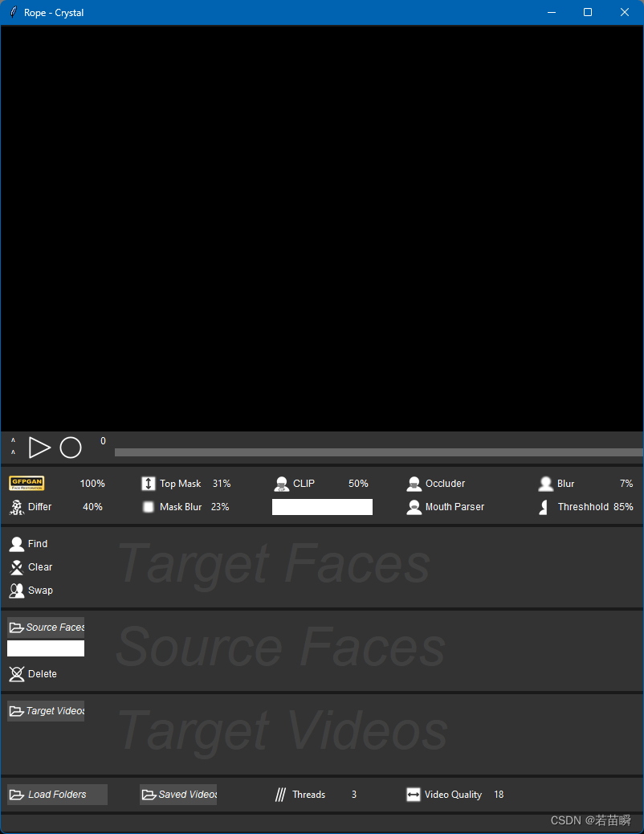The image size is (644, 834).
Task: Toggle the CLIP icon
Action: point(281,484)
